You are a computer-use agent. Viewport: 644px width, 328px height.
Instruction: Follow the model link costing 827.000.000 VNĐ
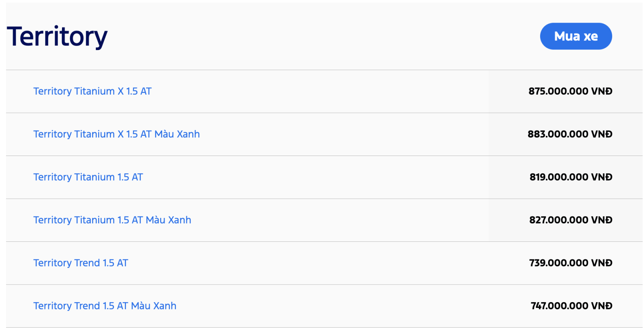point(112,220)
